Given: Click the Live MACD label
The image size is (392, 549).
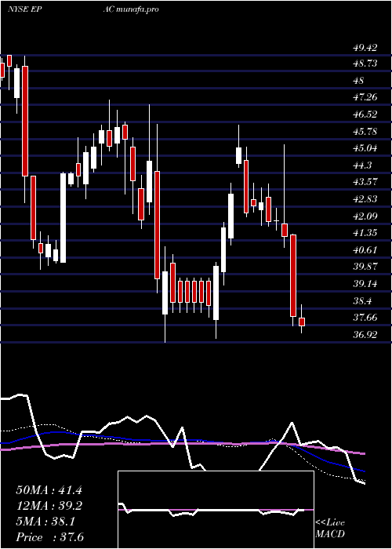Looking at the screenshot, I should pos(330,529).
